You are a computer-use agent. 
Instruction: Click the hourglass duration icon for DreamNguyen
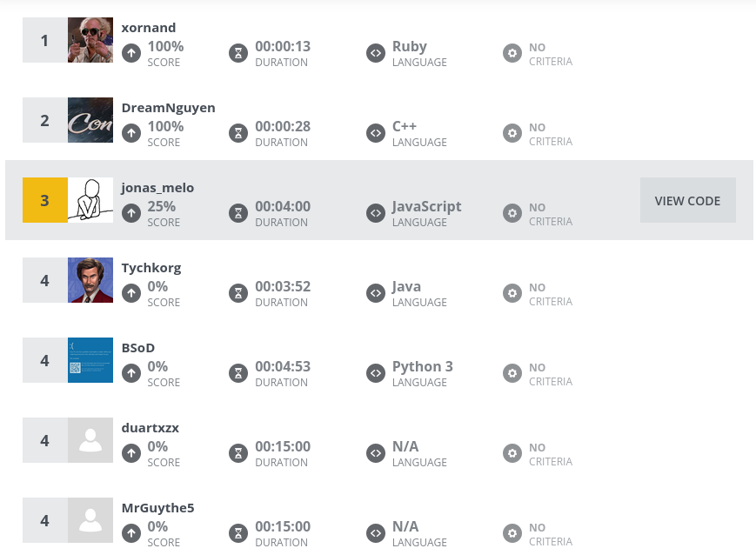click(x=238, y=133)
